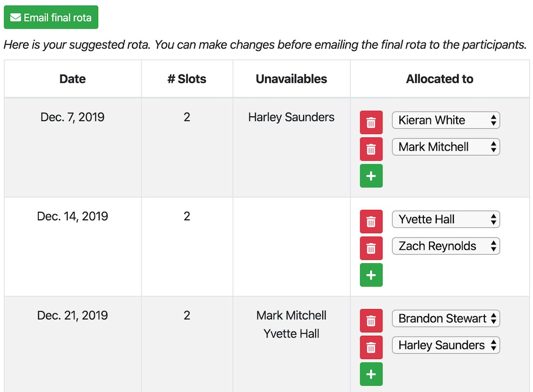Open the Kieran White dropdown
533x392 pixels.
pyautogui.click(x=445, y=120)
